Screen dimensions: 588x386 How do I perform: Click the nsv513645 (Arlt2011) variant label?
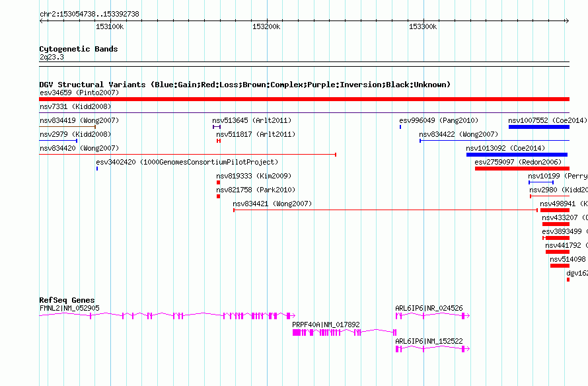tap(252, 120)
